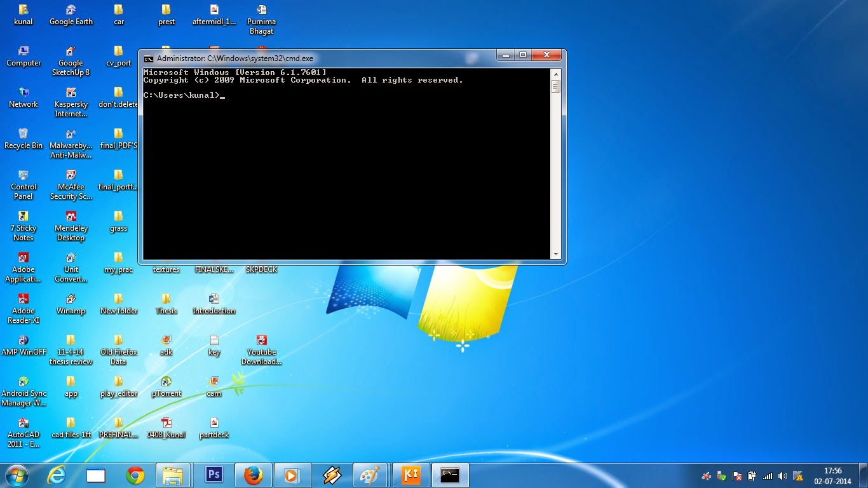
Task: Select the 7 Sticky Notes icon
Action: pyautogui.click(x=24, y=226)
